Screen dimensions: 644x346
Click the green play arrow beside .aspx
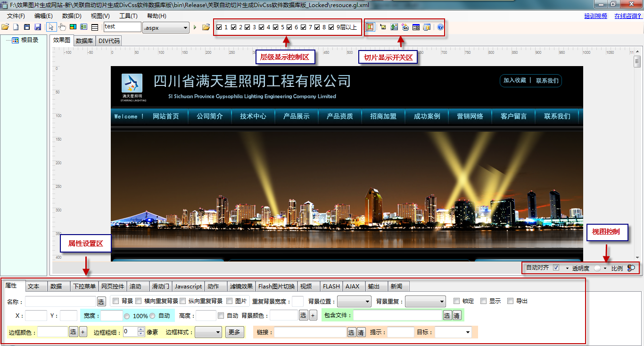click(x=195, y=27)
